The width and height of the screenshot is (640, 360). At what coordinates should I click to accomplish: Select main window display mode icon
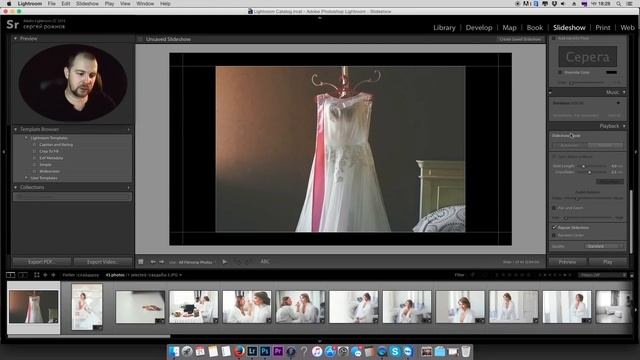[11, 275]
